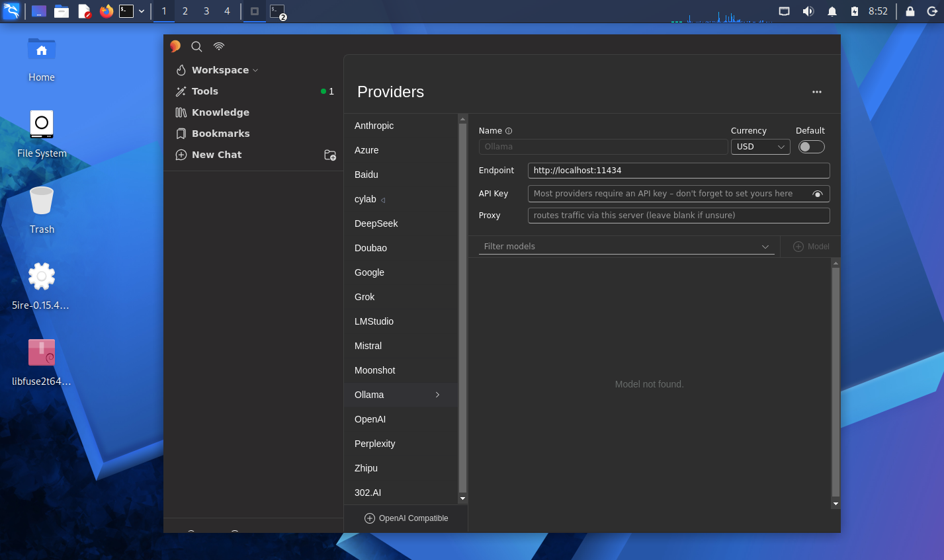This screenshot has height=560, width=944.
Task: Expand the Workspace menu chevron
Action: (255, 70)
